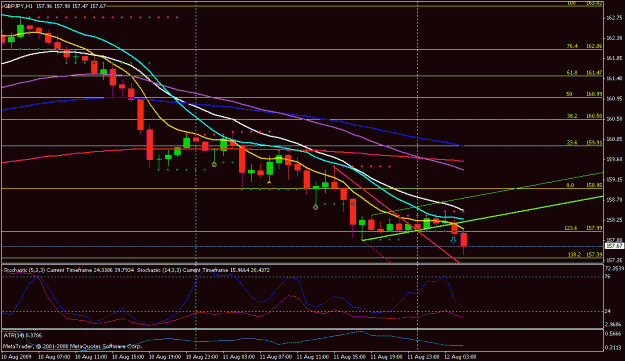Image resolution: width=625 pixels, height=361 pixels.
Task: Click the MetaTrader MetaQuotes copyright text
Action: pyautogui.click(x=73, y=347)
